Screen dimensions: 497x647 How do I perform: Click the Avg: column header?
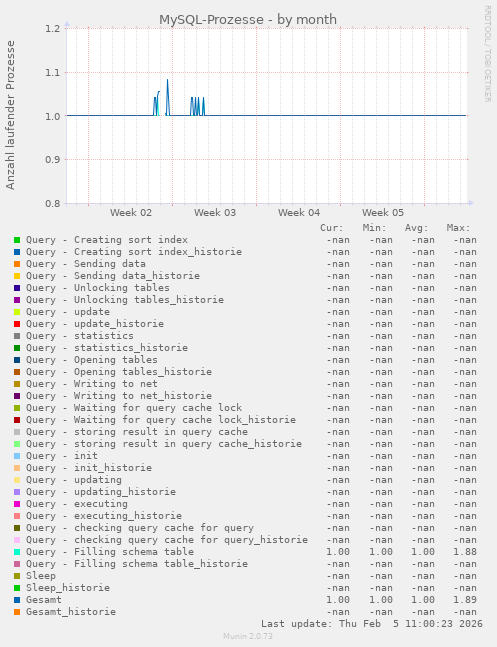click(x=417, y=228)
